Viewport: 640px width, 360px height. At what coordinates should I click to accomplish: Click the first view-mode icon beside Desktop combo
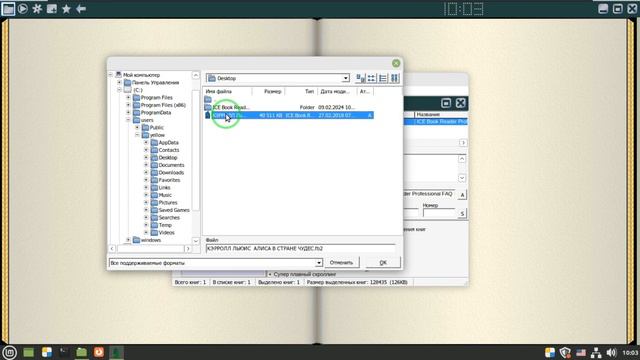(x=360, y=78)
